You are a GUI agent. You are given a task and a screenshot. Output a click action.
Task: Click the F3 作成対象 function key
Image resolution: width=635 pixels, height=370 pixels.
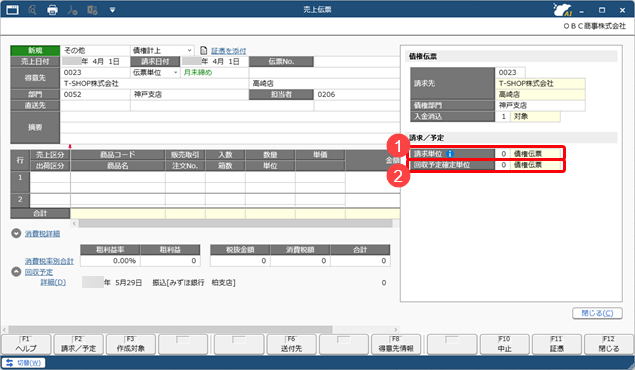coord(131,344)
